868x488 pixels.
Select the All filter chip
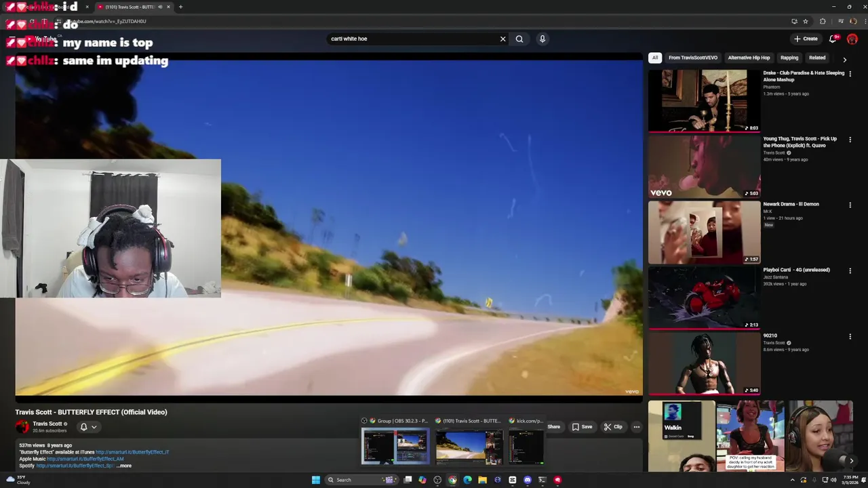[655, 58]
